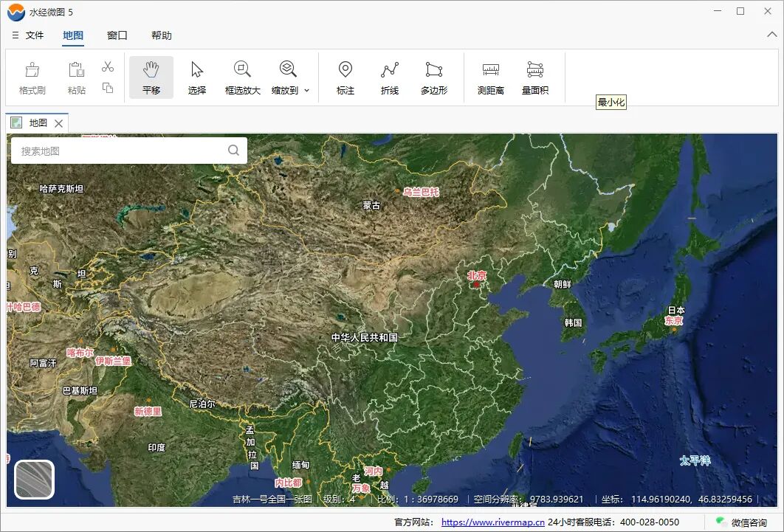784x532 pixels.
Task: Open the www.rivermap.cn website link
Action: pos(492,522)
